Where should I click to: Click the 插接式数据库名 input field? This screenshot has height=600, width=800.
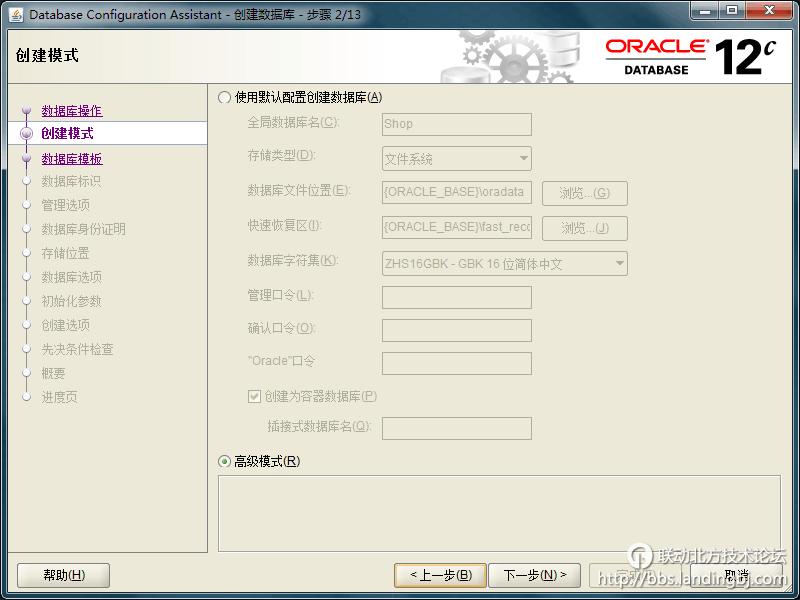(457, 428)
